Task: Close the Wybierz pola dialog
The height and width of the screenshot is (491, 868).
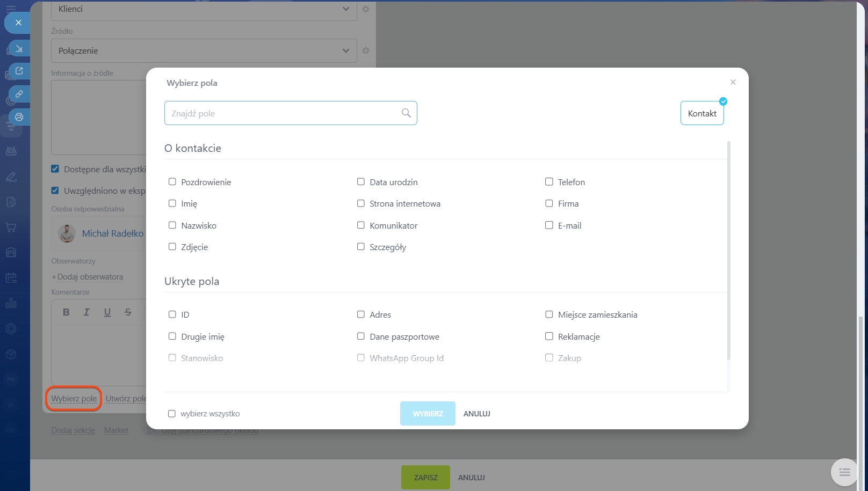Action: tap(733, 82)
